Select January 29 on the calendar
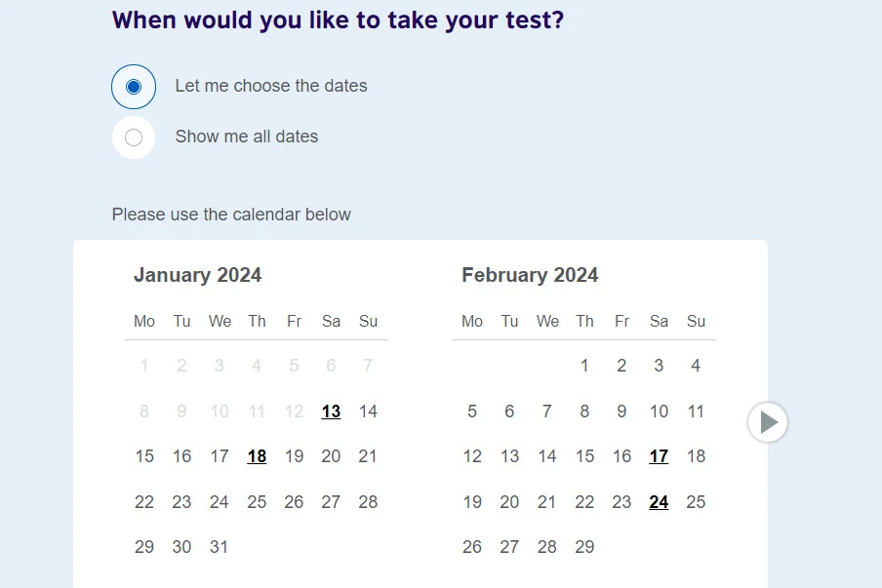Screen dimensions: 882x588 [144, 547]
